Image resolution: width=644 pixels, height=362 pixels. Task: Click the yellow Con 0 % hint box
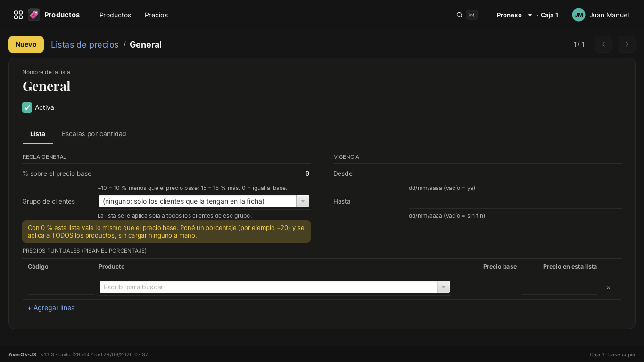(x=166, y=231)
